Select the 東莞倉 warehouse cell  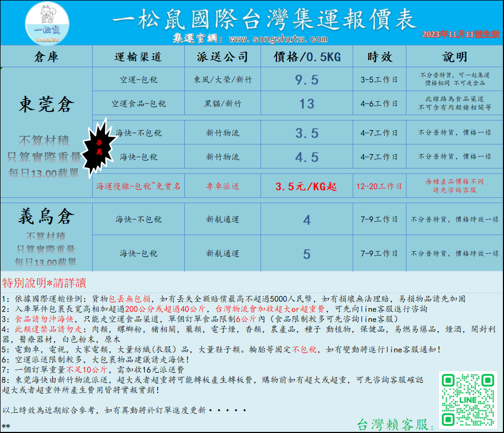click(x=46, y=105)
